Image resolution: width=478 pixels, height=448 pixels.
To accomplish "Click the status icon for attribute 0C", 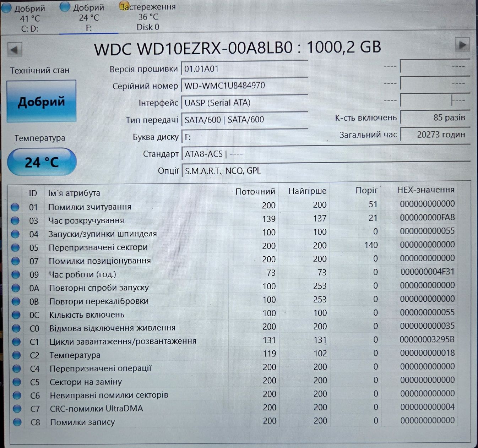I will (x=16, y=315).
